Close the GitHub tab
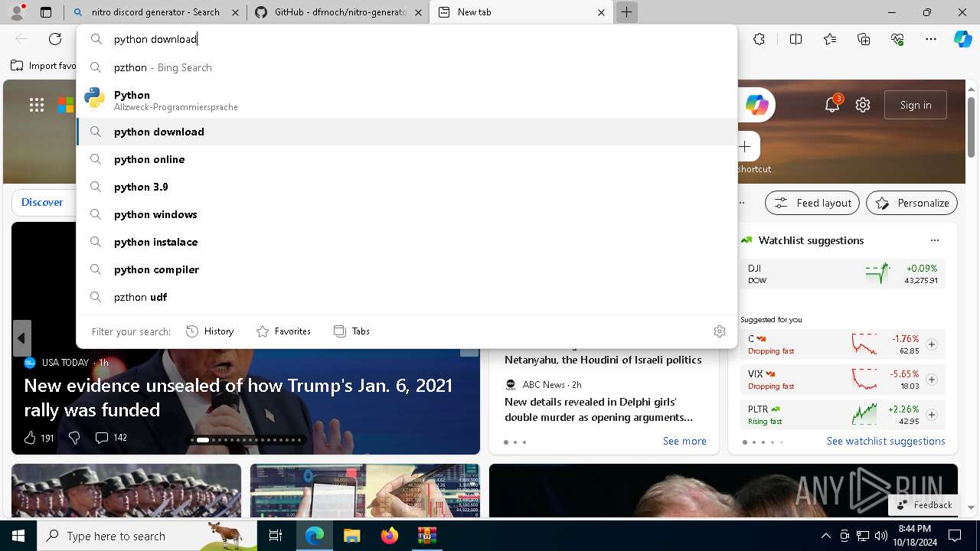980x551 pixels. pos(418,12)
